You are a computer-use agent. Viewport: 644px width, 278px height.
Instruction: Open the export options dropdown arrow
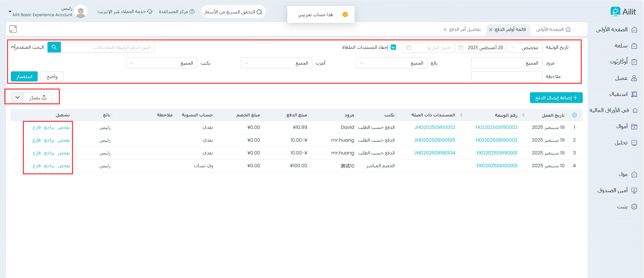click(x=17, y=98)
